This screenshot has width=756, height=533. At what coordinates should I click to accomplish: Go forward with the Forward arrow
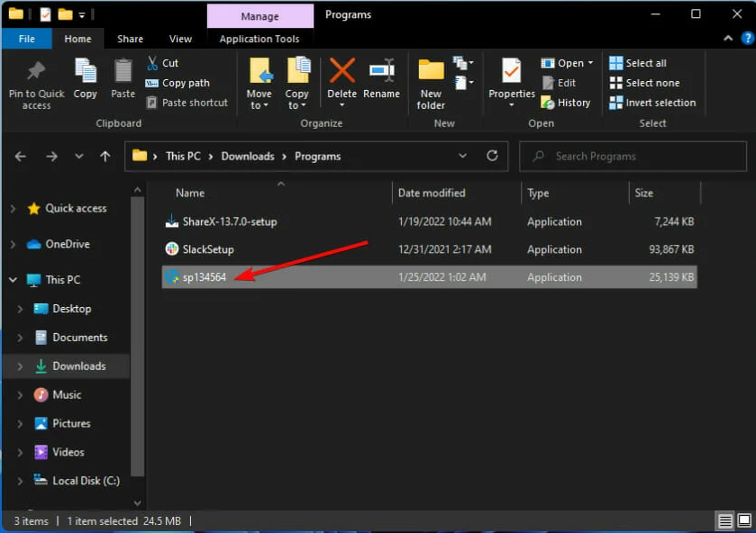tap(51, 156)
